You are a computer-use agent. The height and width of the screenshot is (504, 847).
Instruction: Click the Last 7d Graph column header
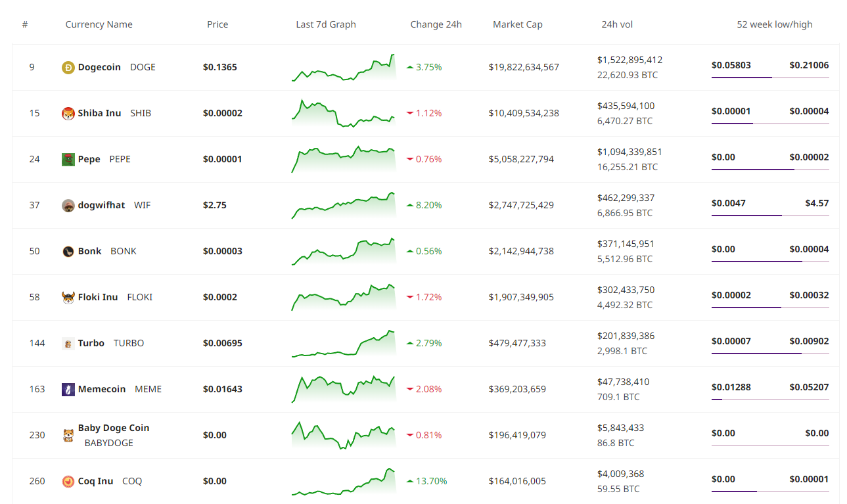coord(326,24)
